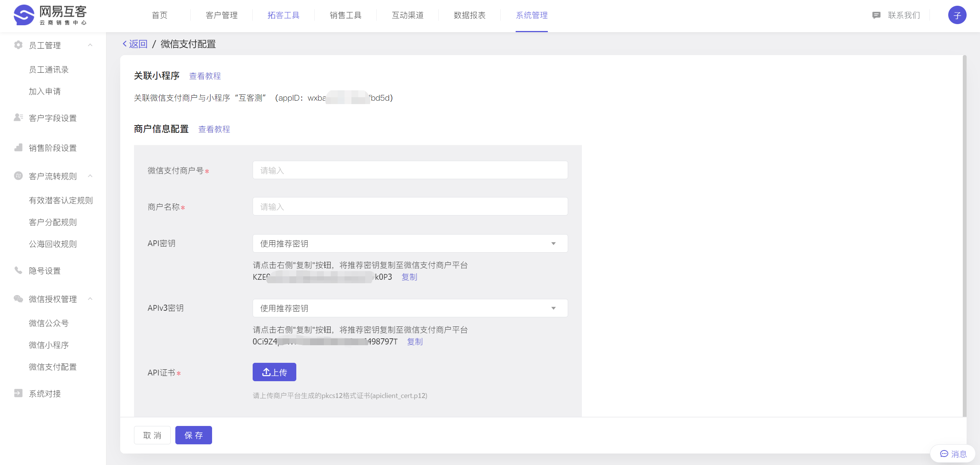
Task: Click the 销售阶段设置 chart icon
Action: pos(18,148)
